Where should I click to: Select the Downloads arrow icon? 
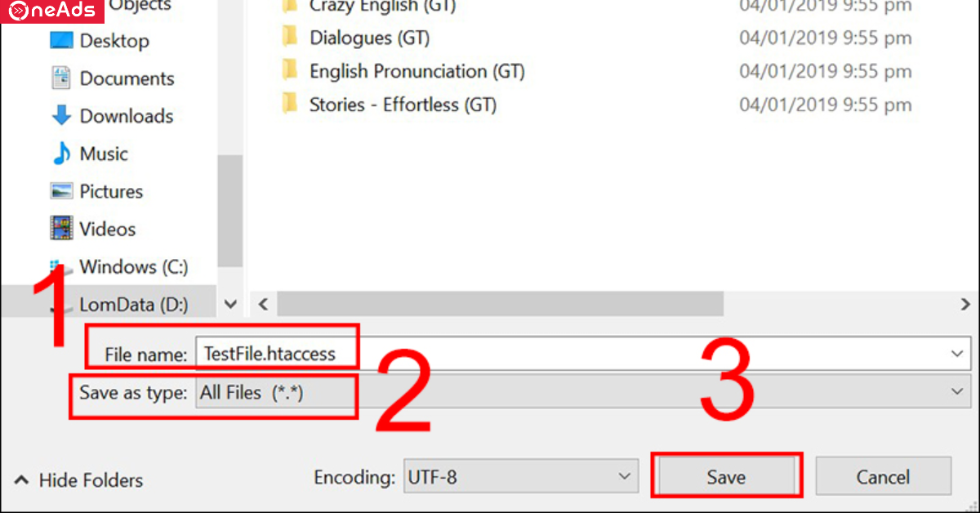pos(61,116)
